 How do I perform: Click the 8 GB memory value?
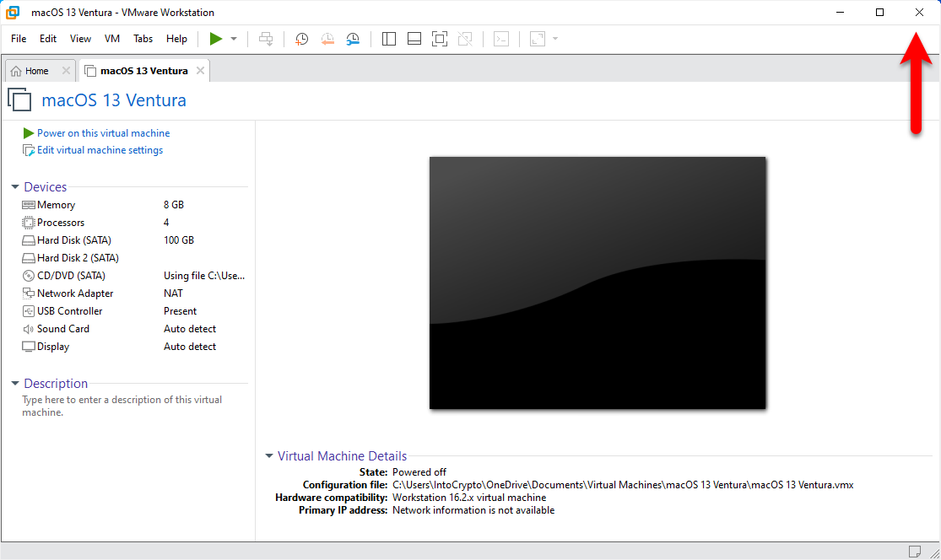pyautogui.click(x=174, y=205)
